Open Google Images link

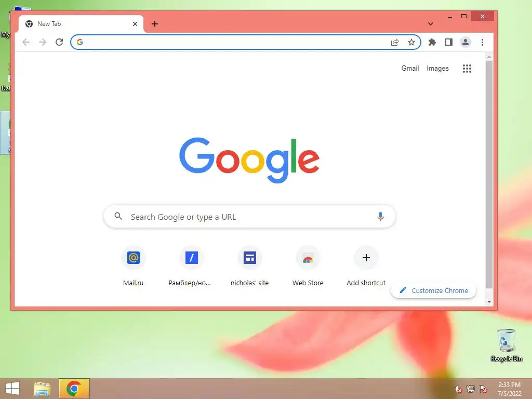click(437, 68)
